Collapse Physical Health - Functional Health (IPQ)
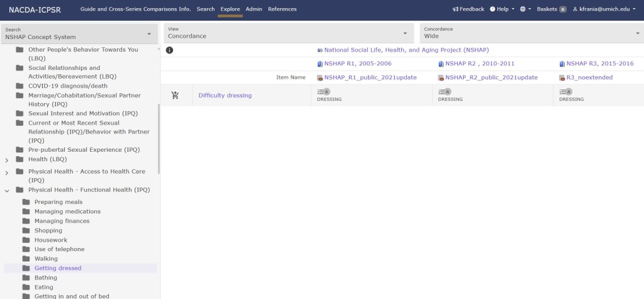 coord(7,189)
